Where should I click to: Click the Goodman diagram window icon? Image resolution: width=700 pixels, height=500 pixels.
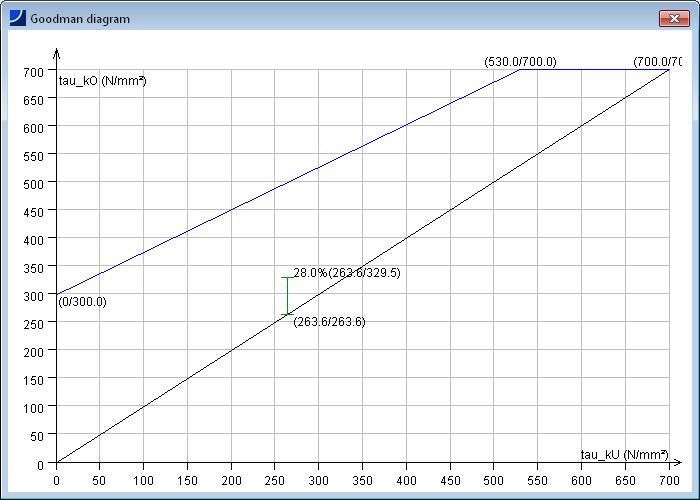pyautogui.click(x=18, y=18)
